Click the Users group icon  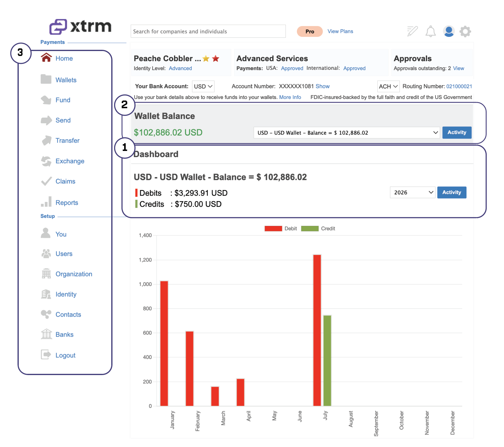[46, 253]
